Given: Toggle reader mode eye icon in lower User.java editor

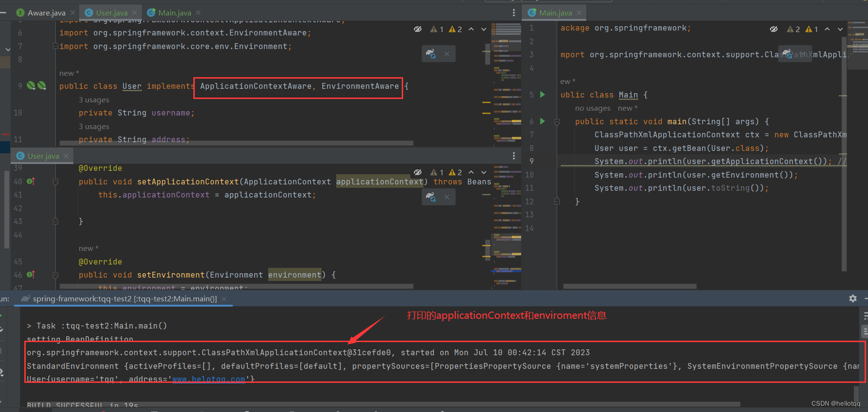Looking at the screenshot, I should tap(418, 172).
